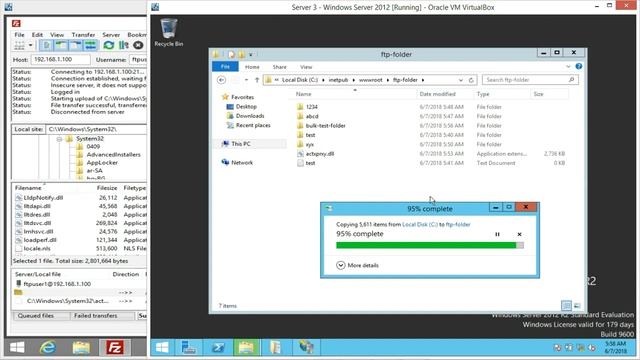The width and height of the screenshot is (640, 360).
Task: Open Home ribbon tab in Explorer
Action: (252, 67)
